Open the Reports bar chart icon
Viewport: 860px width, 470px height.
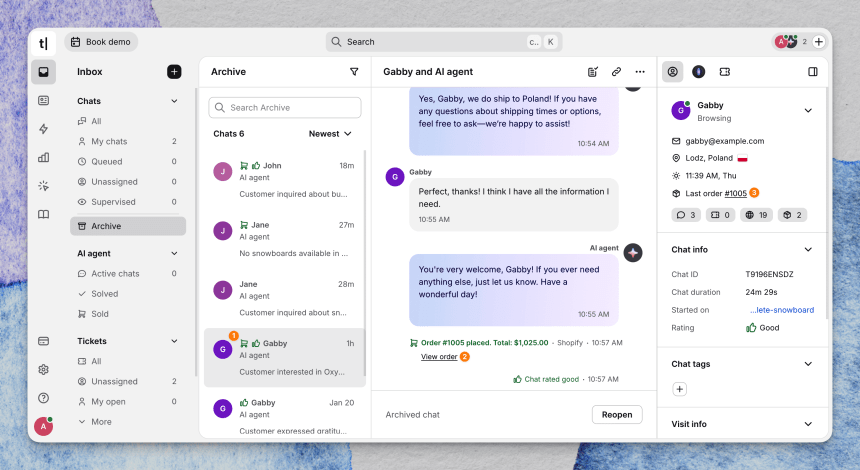click(x=43, y=157)
